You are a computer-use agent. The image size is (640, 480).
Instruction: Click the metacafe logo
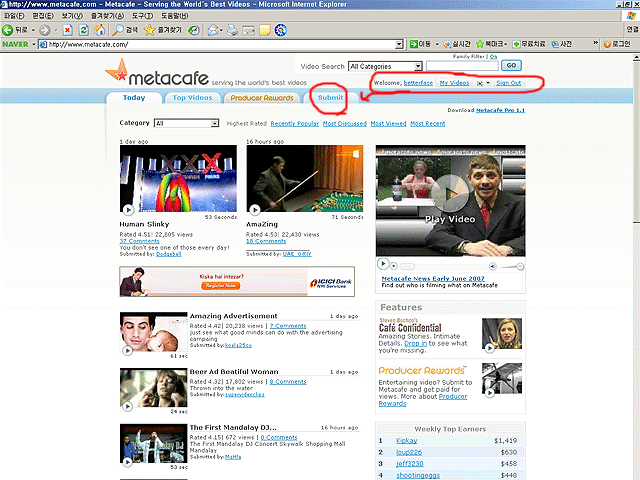[x=157, y=73]
